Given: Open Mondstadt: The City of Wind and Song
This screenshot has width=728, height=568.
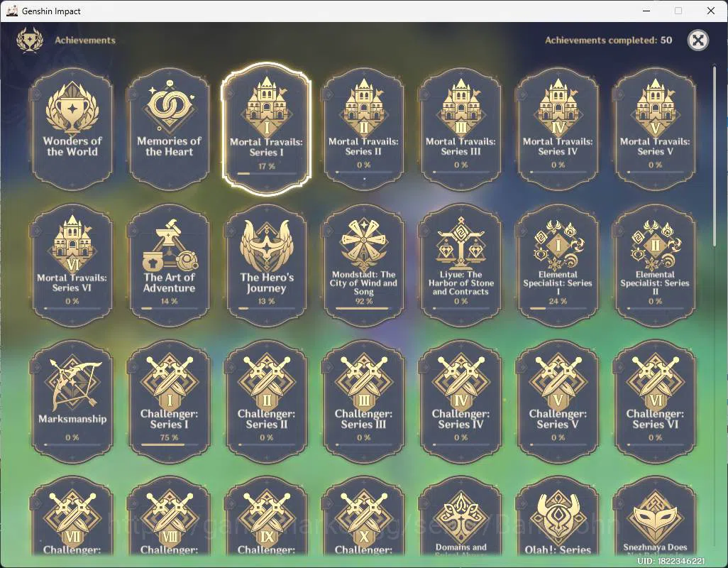Looking at the screenshot, I should pyautogui.click(x=363, y=266).
